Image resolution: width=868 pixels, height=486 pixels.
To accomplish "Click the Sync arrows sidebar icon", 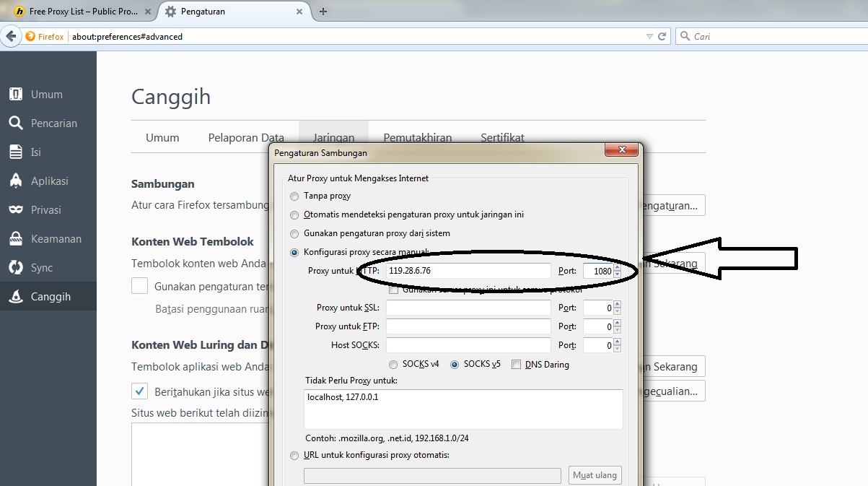I will [x=16, y=267].
